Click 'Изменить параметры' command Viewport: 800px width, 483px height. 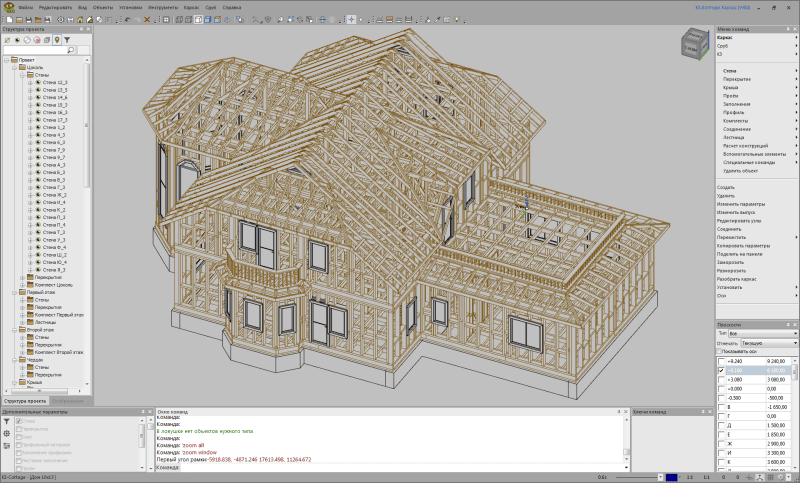[x=740, y=204]
